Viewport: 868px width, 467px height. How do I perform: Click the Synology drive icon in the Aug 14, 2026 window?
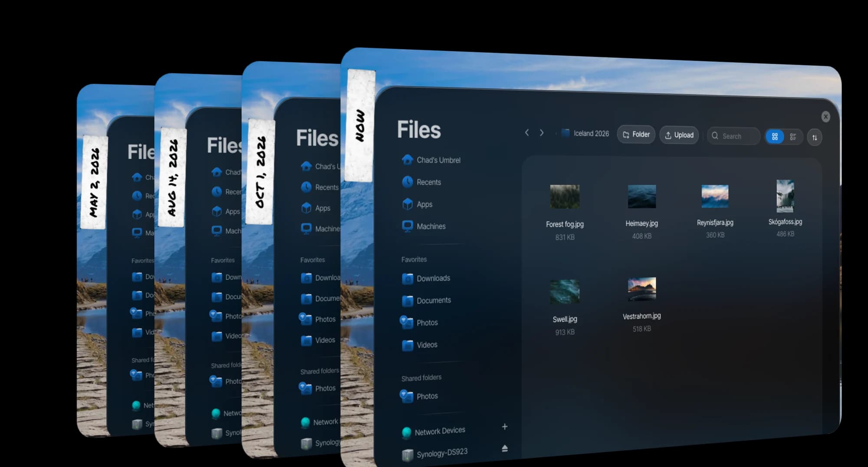(x=217, y=433)
